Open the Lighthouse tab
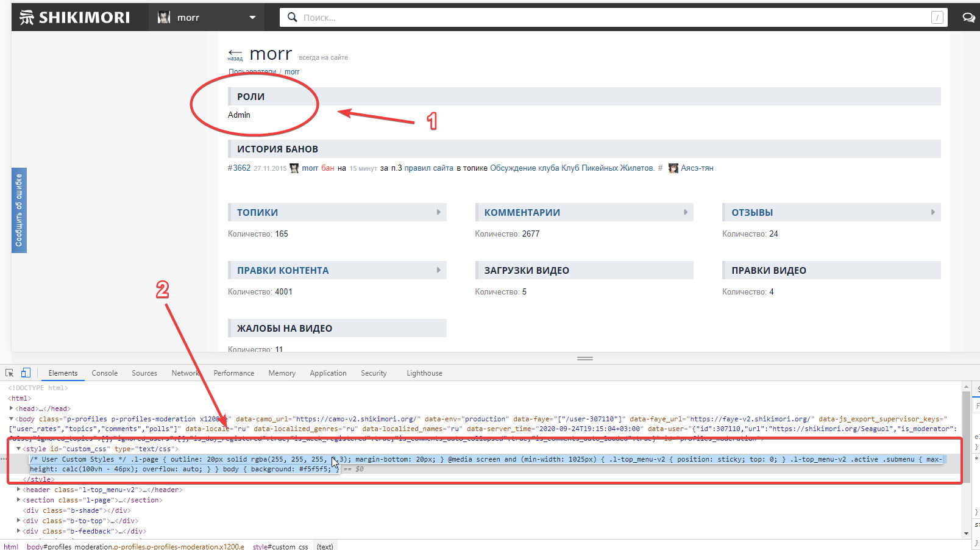This screenshot has width=980, height=550. click(x=424, y=373)
